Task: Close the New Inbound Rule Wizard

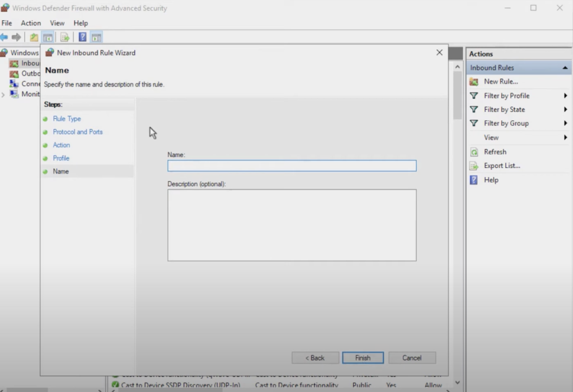Action: [x=439, y=53]
